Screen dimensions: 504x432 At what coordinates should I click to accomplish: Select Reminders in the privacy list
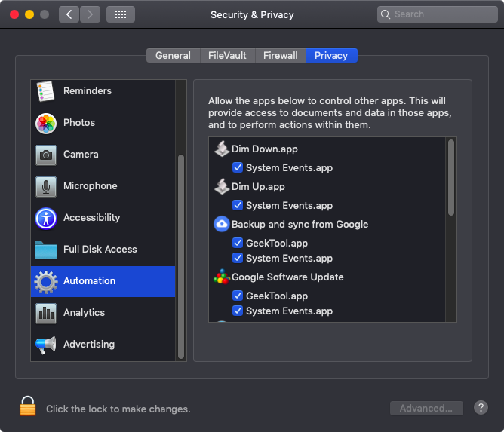(103, 91)
